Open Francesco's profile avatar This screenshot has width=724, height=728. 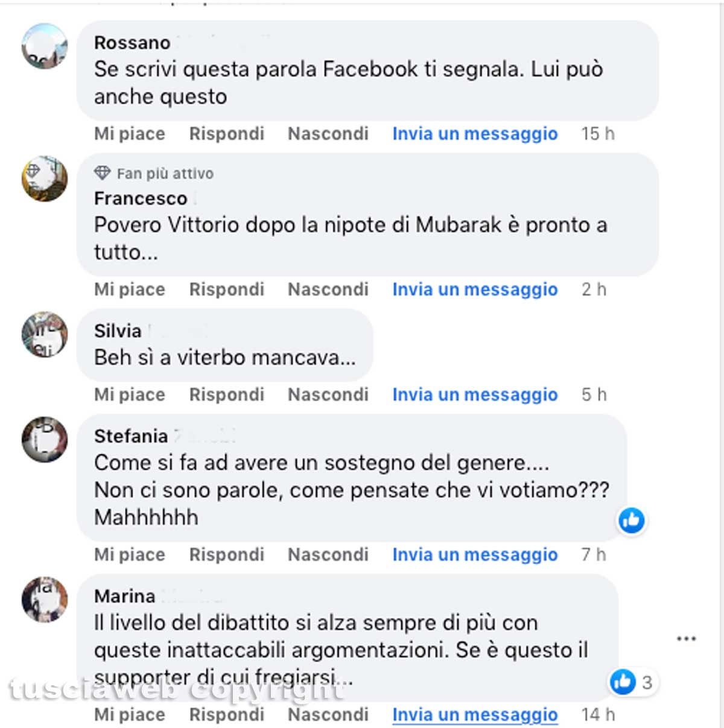point(45,179)
